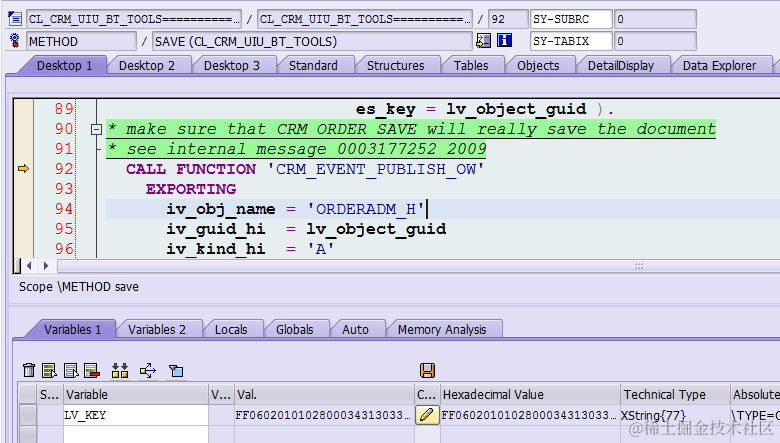Switch to the Desktop 1 tab

tap(64, 66)
